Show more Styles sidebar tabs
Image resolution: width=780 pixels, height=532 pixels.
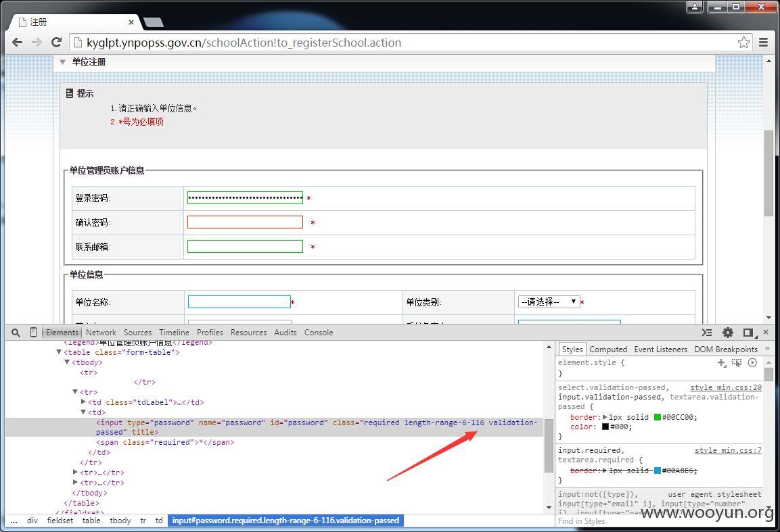click(x=766, y=349)
